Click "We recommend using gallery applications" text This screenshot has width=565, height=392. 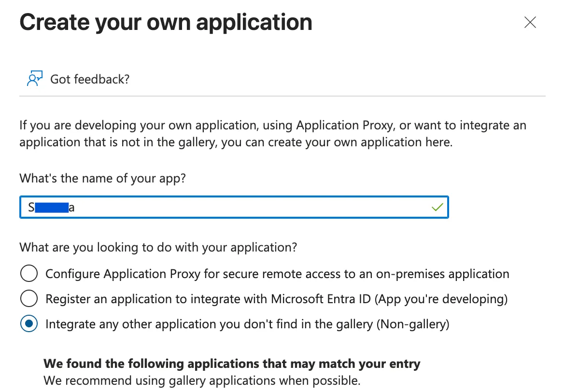click(x=202, y=380)
